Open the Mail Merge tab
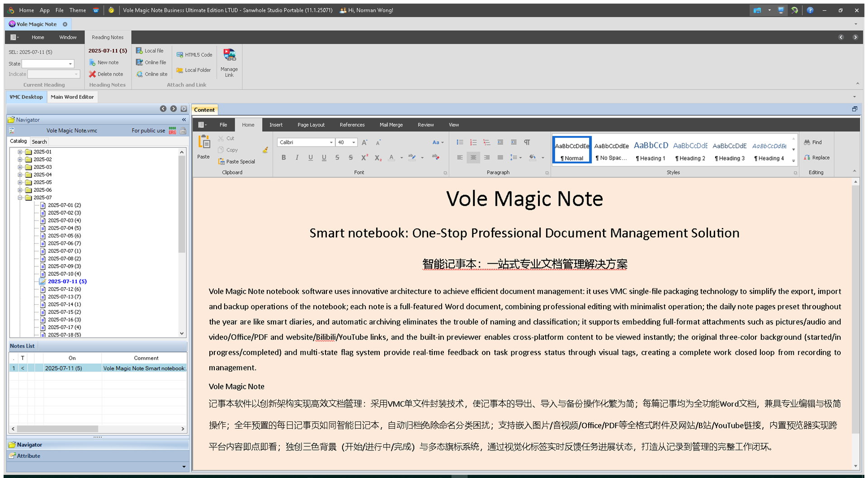This screenshot has width=868, height=478. tap(391, 125)
